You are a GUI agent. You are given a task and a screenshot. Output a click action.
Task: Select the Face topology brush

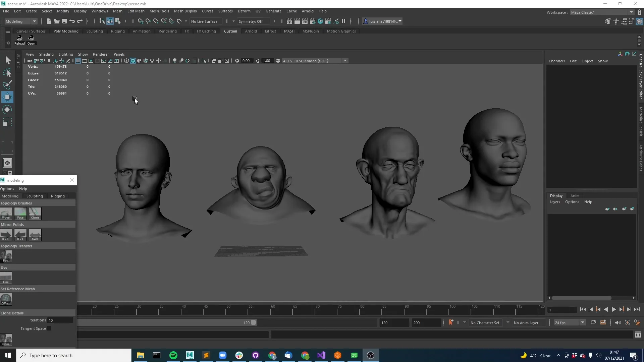20,213
